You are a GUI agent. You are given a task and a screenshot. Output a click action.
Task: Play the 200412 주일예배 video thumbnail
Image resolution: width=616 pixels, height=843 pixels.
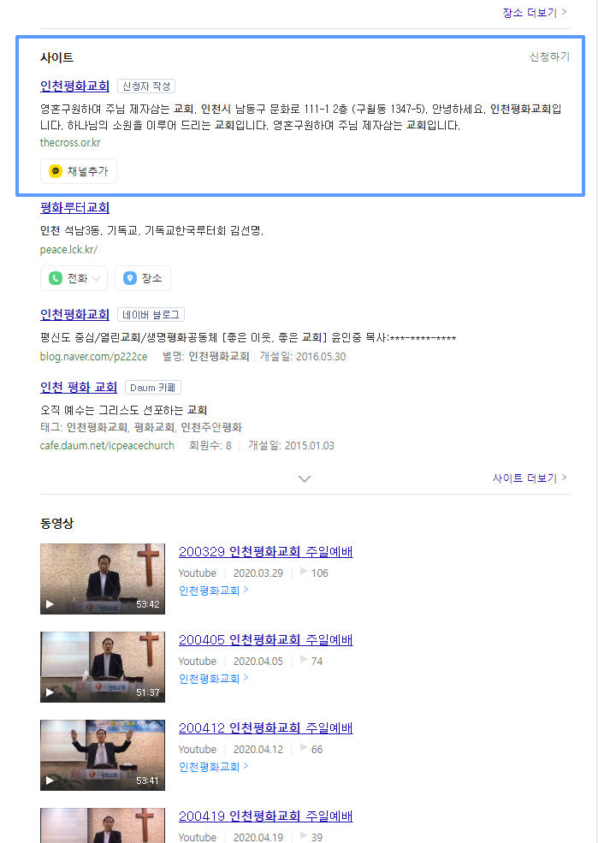tap(103, 755)
